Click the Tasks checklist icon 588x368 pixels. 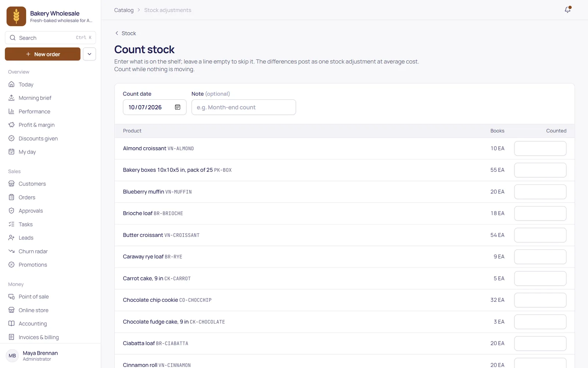point(11,224)
